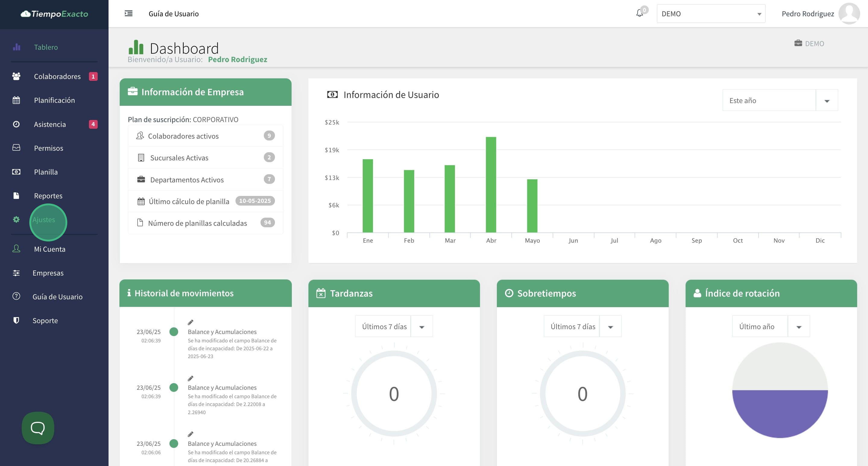Click the Soporte shield icon
The image size is (868, 466).
(x=16, y=320)
